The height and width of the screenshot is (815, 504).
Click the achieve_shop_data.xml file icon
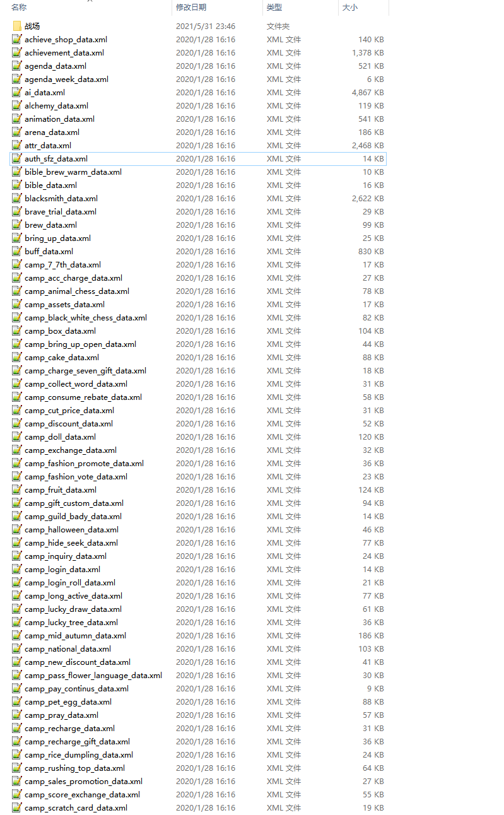point(17,40)
